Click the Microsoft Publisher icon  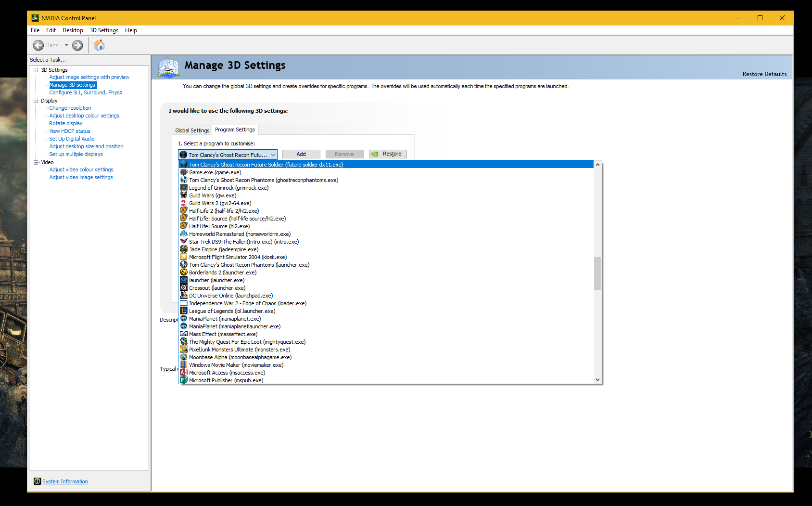[183, 380]
